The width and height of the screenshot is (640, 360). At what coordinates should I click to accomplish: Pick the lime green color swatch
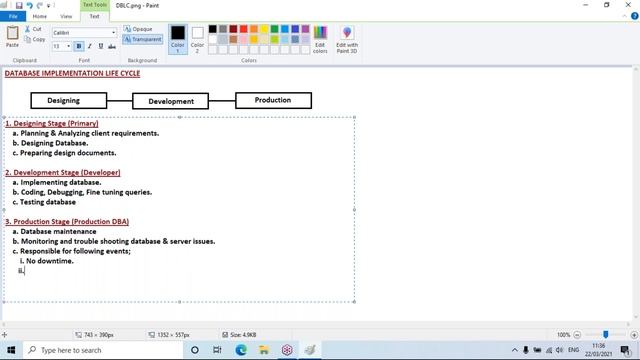[275, 39]
